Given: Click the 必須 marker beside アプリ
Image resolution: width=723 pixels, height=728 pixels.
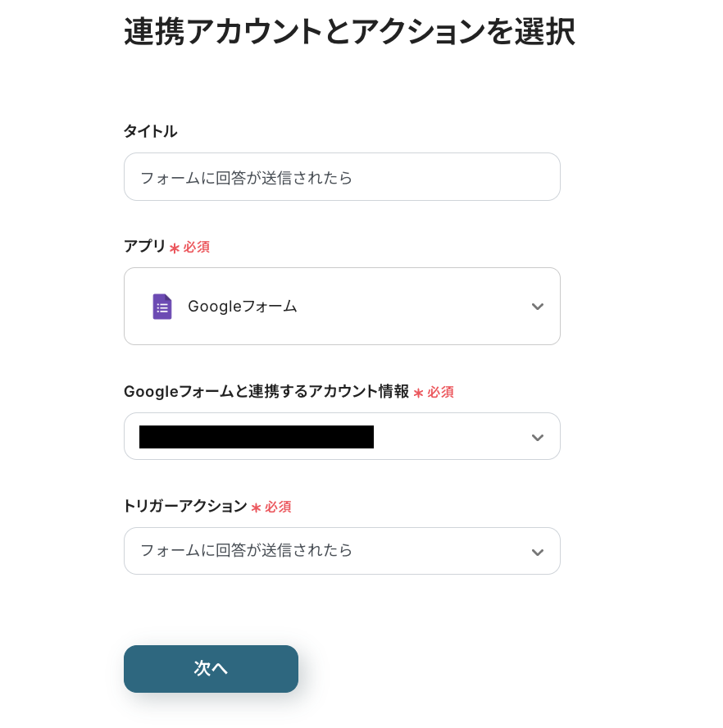Looking at the screenshot, I should (197, 248).
